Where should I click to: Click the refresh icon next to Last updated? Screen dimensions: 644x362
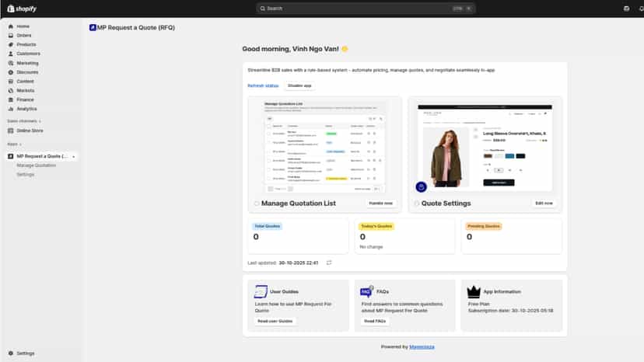click(329, 263)
